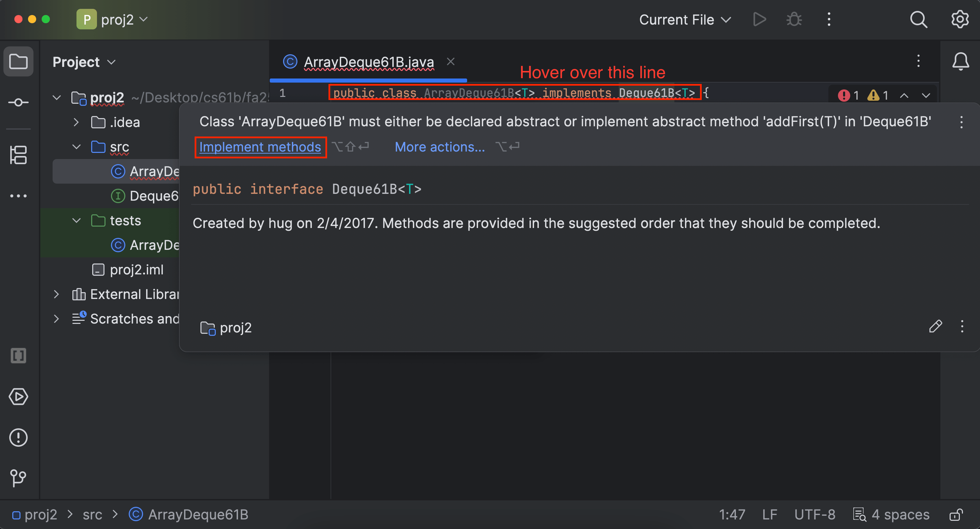Screen dimensions: 980x529
Task: Open the Notifications bell
Action: pyautogui.click(x=961, y=61)
